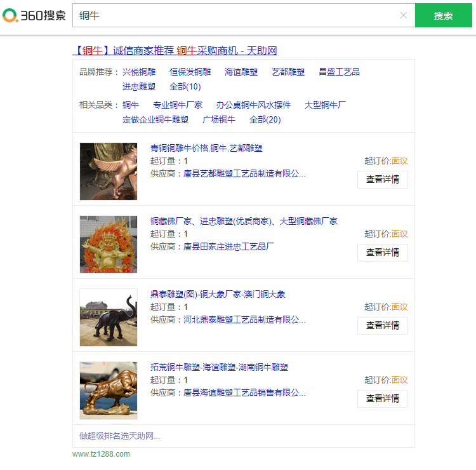Screen dimensions: 476x470
Task: Open the 诚信商家推荐 铜牛采购商机 title link
Action: coord(175,51)
